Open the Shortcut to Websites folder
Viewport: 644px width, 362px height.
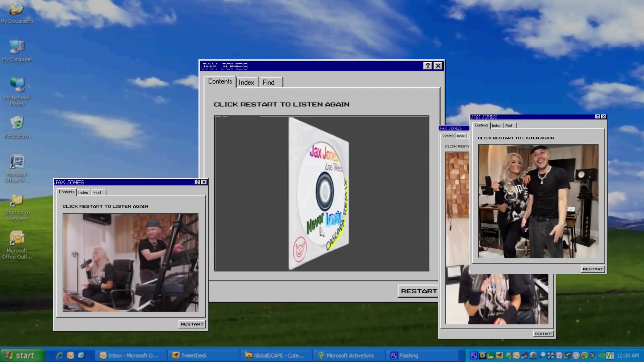(17, 207)
